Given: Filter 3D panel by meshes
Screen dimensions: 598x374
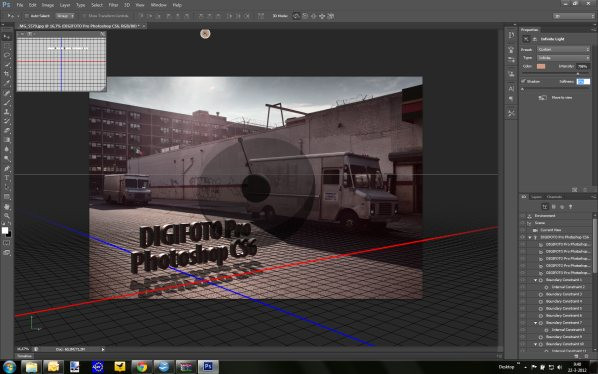Looking at the screenshot, I should (553, 207).
